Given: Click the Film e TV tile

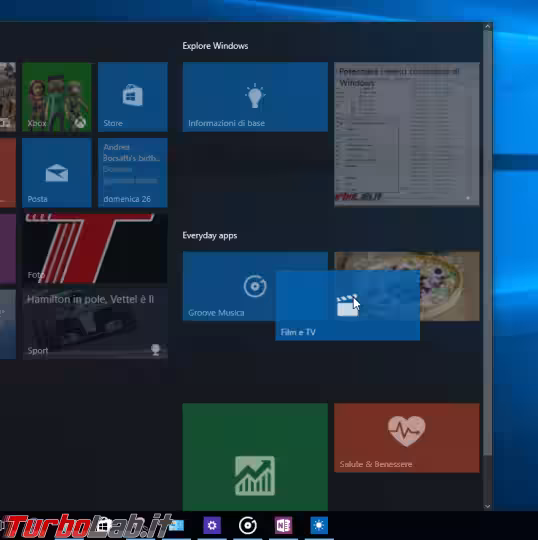Looking at the screenshot, I should (348, 305).
